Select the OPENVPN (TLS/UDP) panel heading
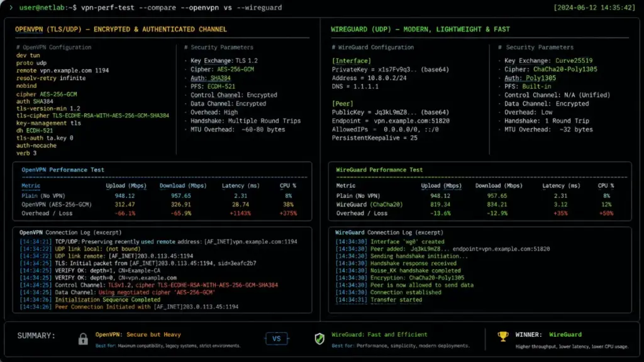Image resolution: width=644 pixels, height=362 pixels. pos(121,29)
